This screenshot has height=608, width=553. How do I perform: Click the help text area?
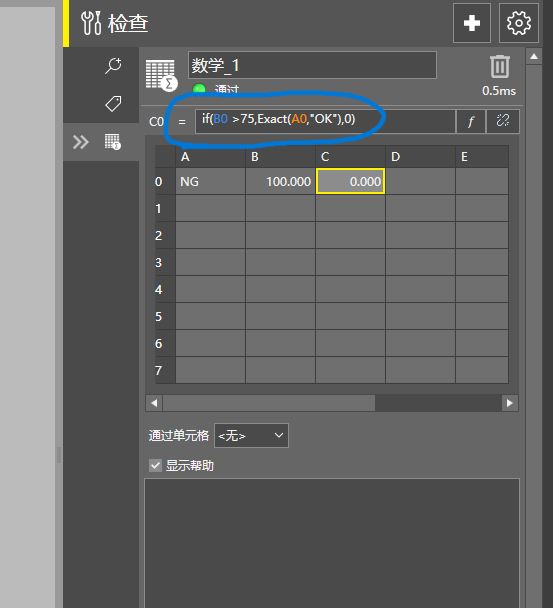[332, 543]
